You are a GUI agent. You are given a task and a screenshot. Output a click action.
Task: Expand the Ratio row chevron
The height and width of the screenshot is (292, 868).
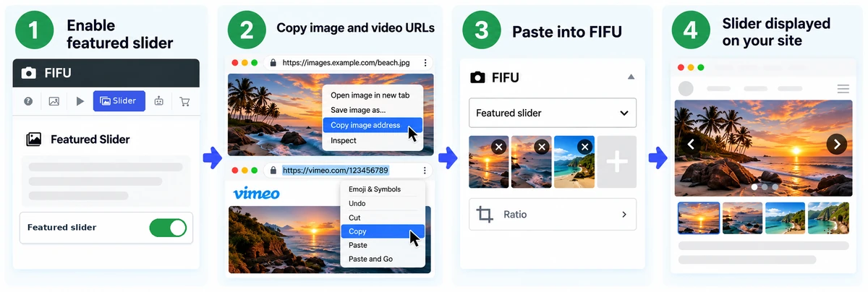[624, 215]
